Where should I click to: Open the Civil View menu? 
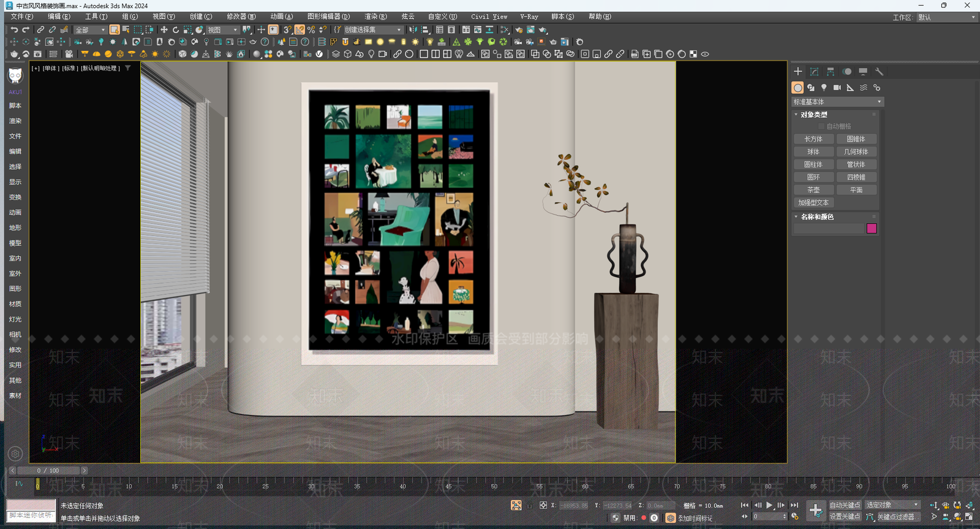(x=489, y=17)
